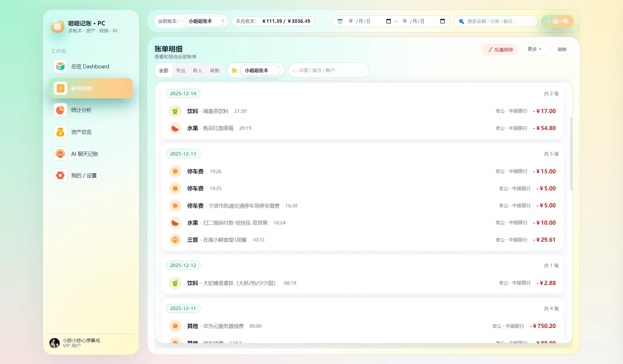Expand the 更多 dropdown menu
This screenshot has width=623, height=364.
[534, 49]
